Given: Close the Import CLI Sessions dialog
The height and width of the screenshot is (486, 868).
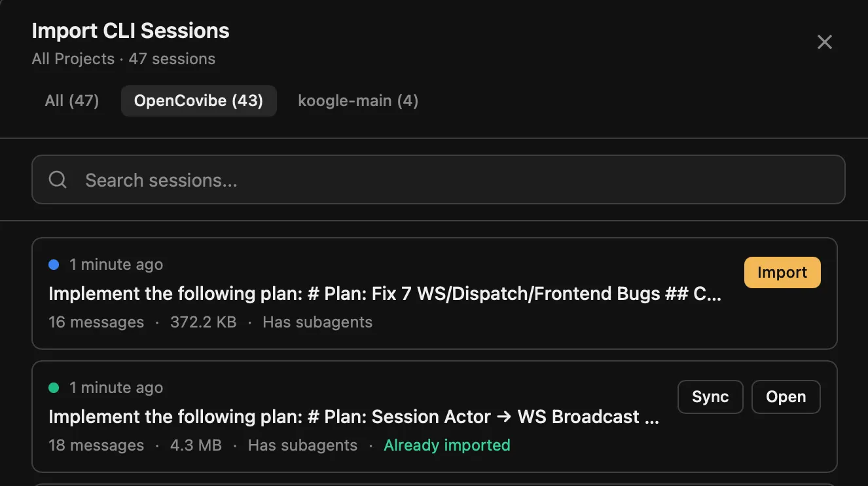Looking at the screenshot, I should tap(824, 43).
